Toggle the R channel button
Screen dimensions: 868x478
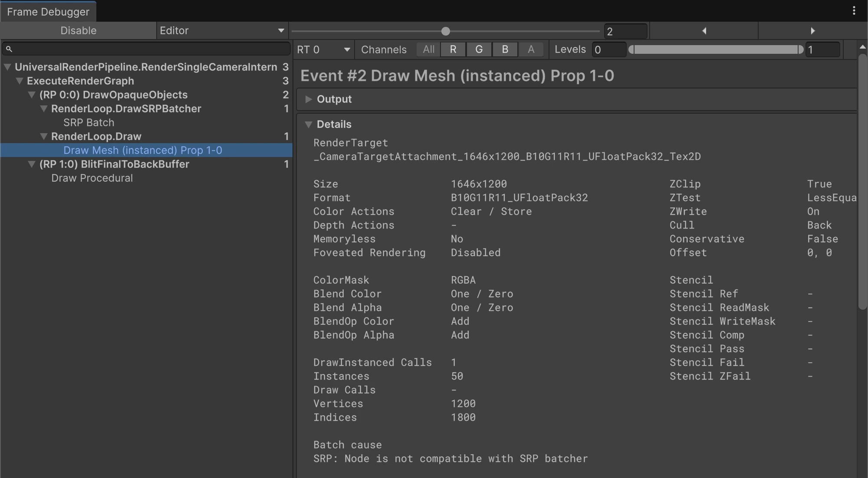point(453,49)
